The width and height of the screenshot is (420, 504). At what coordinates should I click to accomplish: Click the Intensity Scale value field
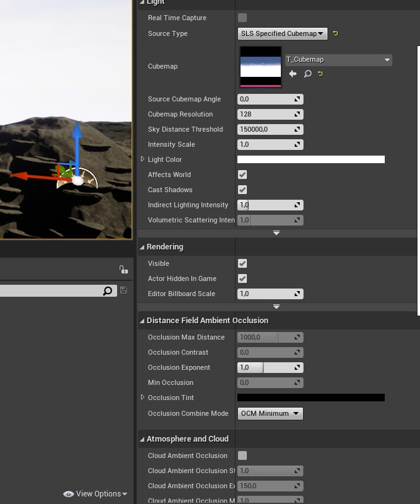click(x=266, y=144)
